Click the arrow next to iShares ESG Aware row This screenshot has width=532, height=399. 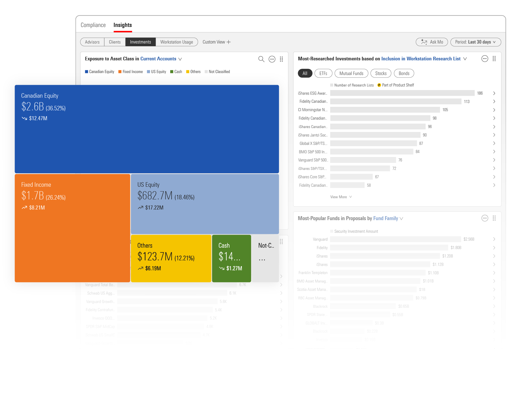(x=494, y=93)
